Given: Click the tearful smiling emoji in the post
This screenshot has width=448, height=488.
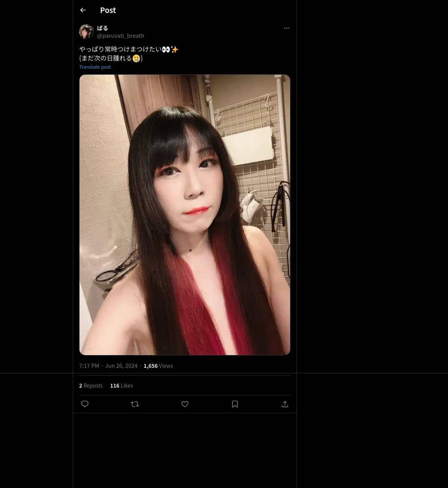Looking at the screenshot, I should (x=136, y=58).
